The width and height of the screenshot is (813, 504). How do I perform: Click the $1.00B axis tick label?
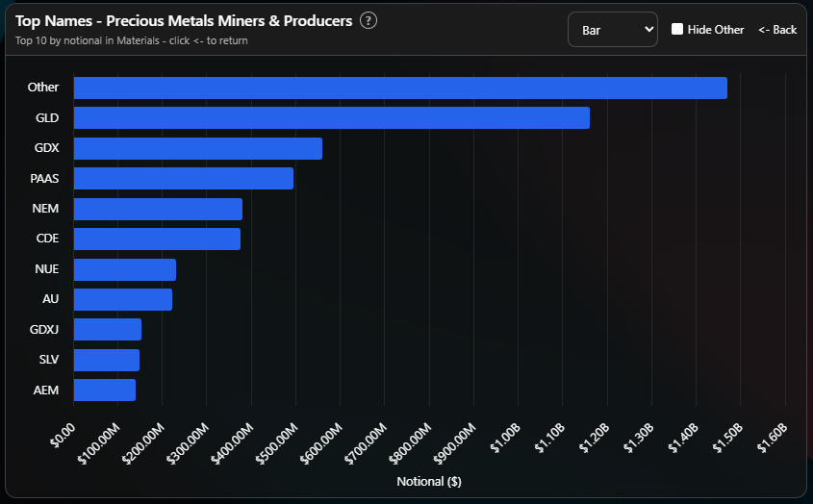click(x=505, y=439)
